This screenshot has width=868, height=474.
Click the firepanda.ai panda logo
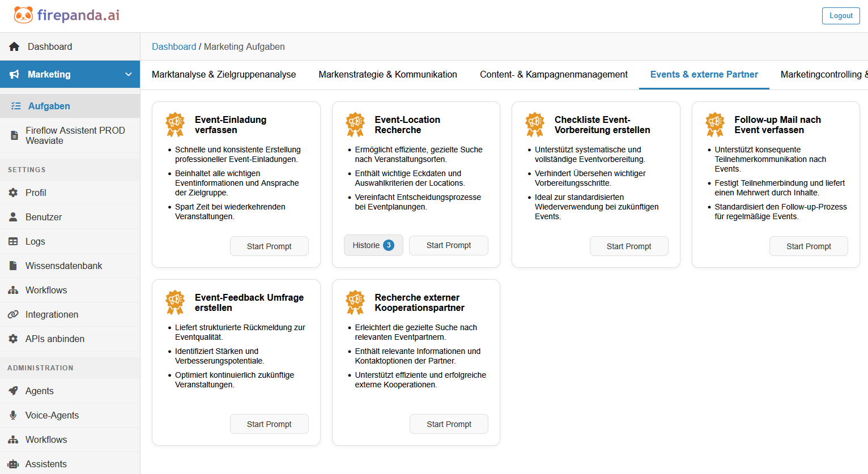click(x=23, y=15)
